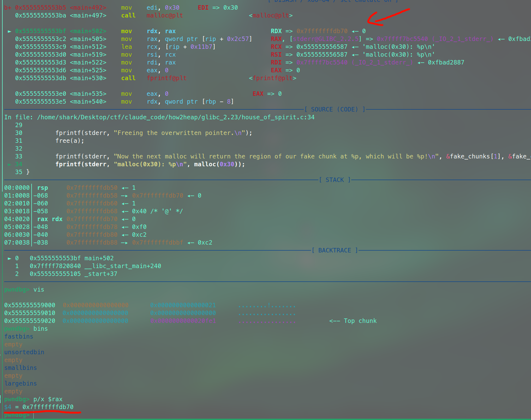
Task: Select heap address 0x555555559000
Action: (x=29, y=305)
